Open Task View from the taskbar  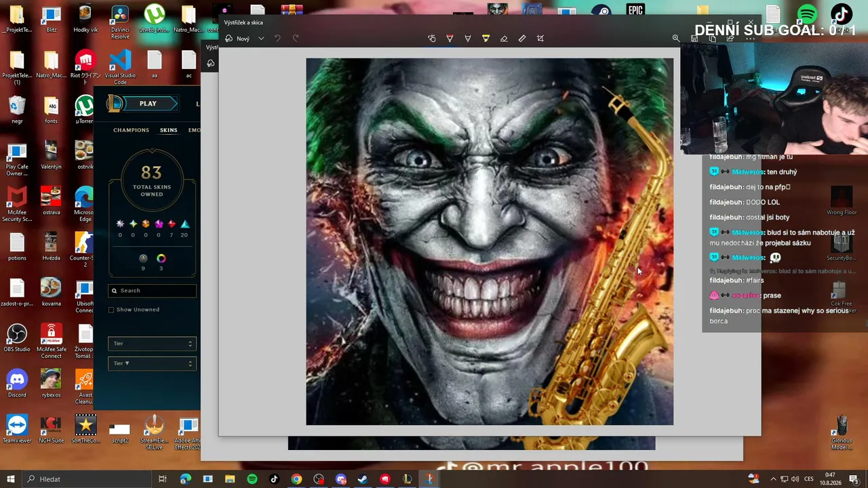pyautogui.click(x=163, y=479)
